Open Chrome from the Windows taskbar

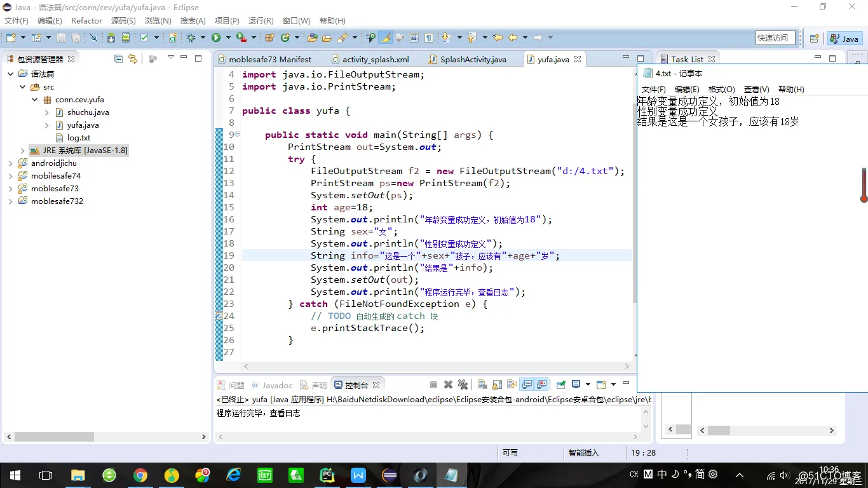(140, 475)
